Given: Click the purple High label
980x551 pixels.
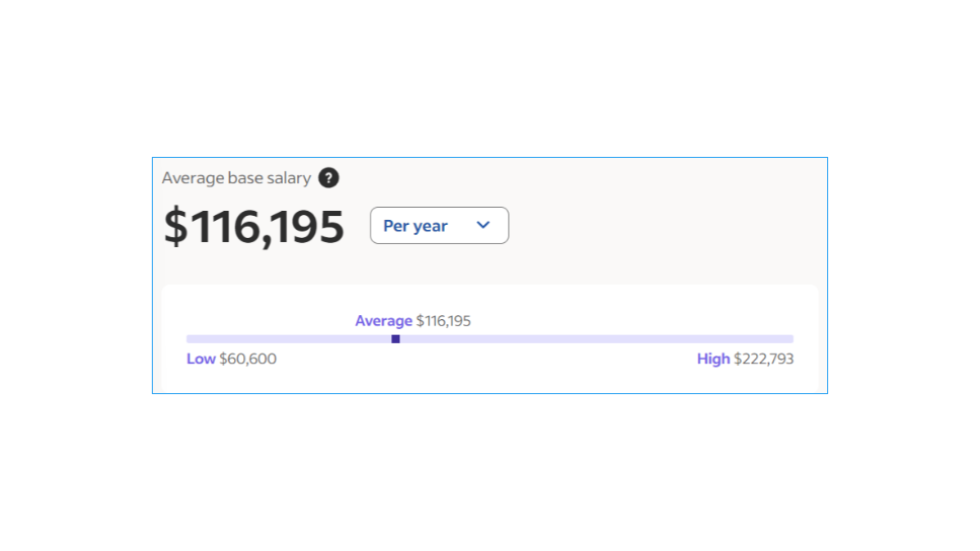Looking at the screenshot, I should 714,359.
